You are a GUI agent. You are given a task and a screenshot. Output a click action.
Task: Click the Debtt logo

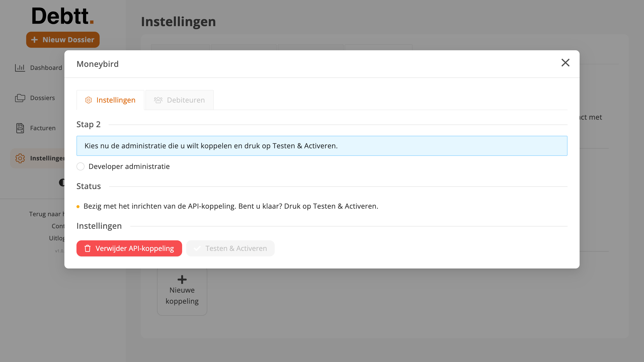pyautogui.click(x=62, y=16)
